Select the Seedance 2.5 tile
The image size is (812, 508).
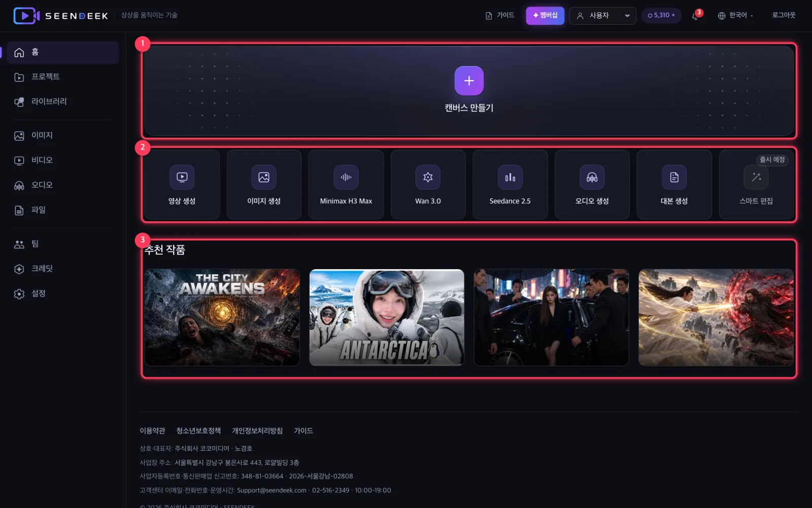(510, 184)
